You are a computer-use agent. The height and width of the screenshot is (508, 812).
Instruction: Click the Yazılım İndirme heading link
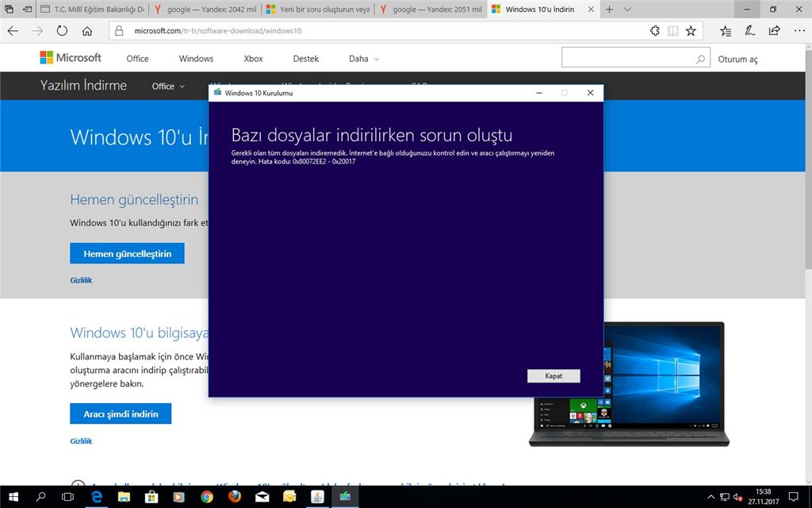83,85
